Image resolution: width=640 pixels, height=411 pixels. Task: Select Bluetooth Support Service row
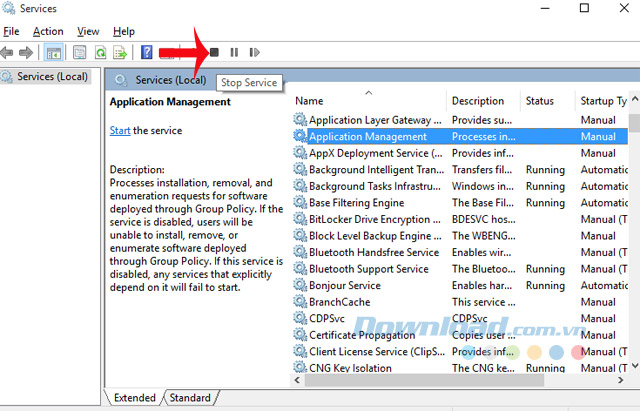tap(460, 269)
